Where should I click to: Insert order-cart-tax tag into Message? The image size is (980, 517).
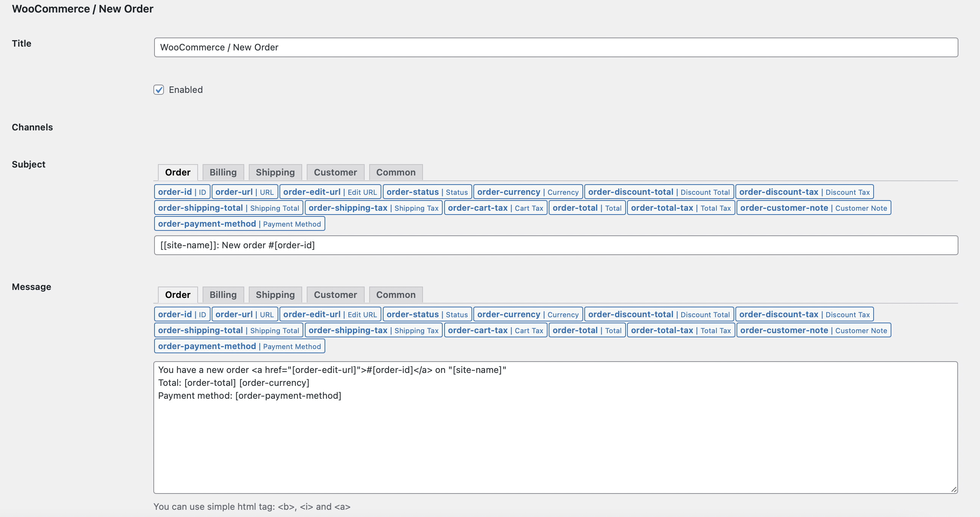495,331
